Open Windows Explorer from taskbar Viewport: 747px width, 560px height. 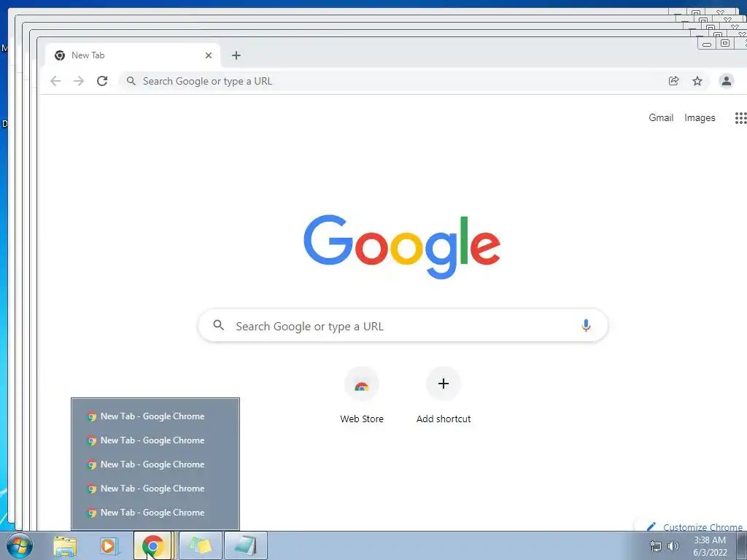pos(65,545)
